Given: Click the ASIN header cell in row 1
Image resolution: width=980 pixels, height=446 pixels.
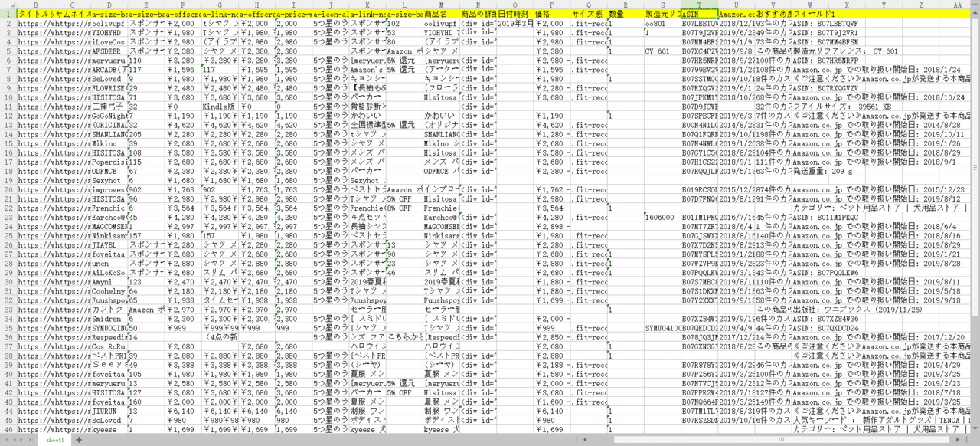Looking at the screenshot, I should coord(700,14).
